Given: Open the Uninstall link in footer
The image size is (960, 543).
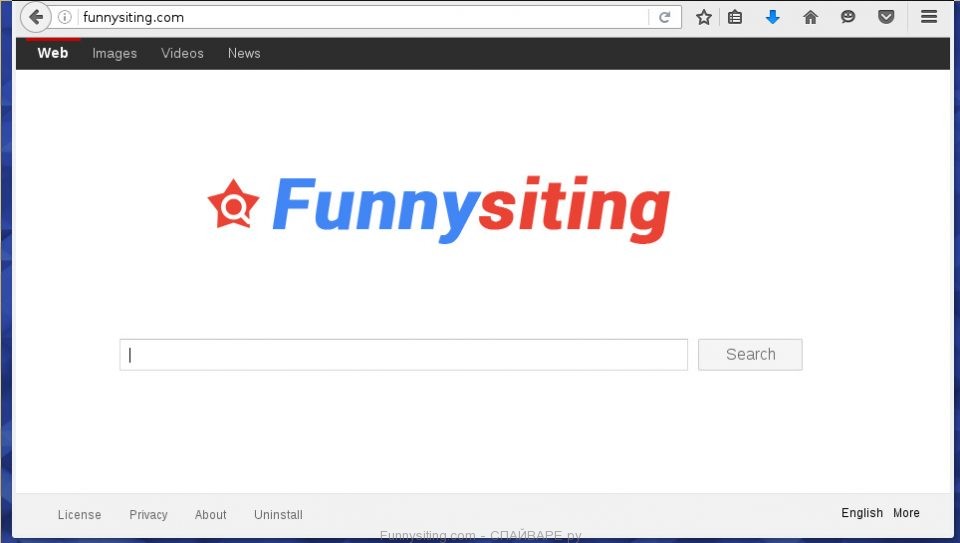Looking at the screenshot, I should [278, 515].
